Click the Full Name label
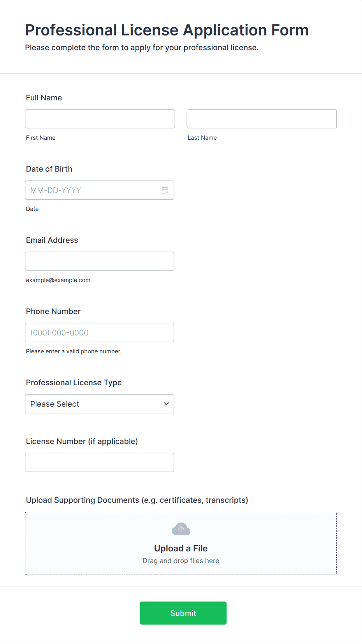This screenshot has width=362, height=644. pos(44,98)
